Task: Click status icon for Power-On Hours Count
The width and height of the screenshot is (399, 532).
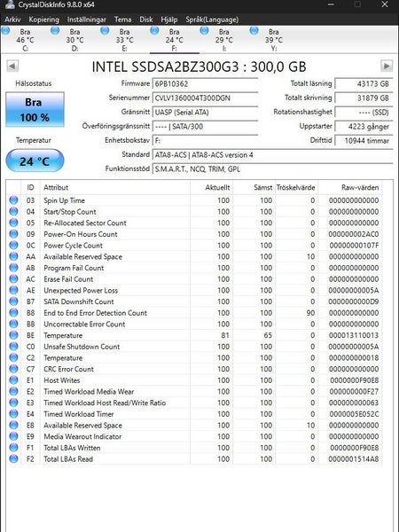Action: pos(13,234)
